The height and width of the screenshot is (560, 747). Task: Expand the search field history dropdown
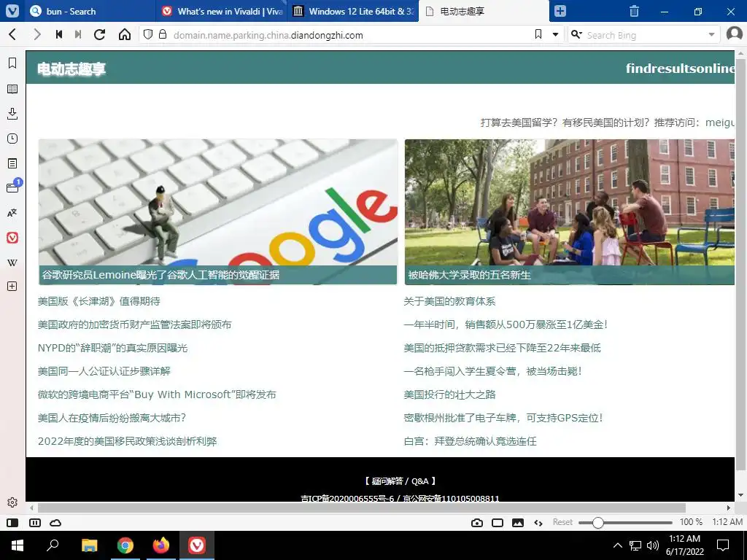point(711,35)
